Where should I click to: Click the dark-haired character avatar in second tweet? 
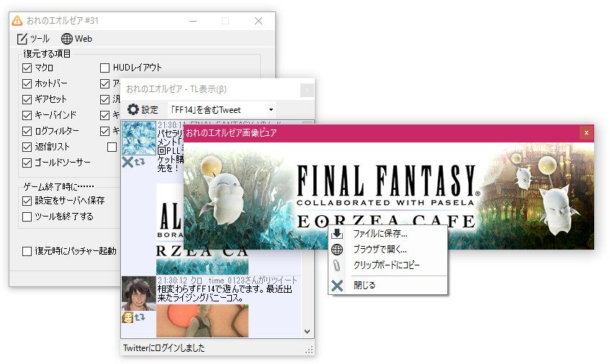tap(139, 294)
